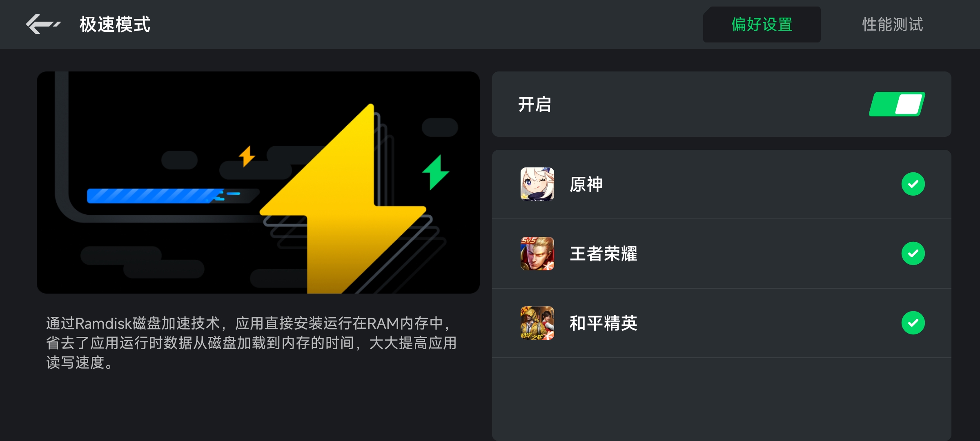Tap the small orange lightning bolt

tap(247, 156)
